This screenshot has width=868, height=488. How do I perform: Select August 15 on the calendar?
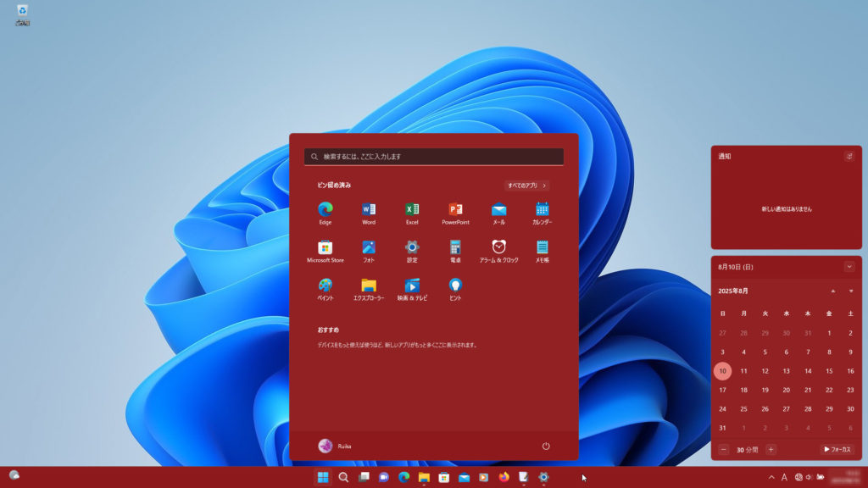tap(829, 370)
